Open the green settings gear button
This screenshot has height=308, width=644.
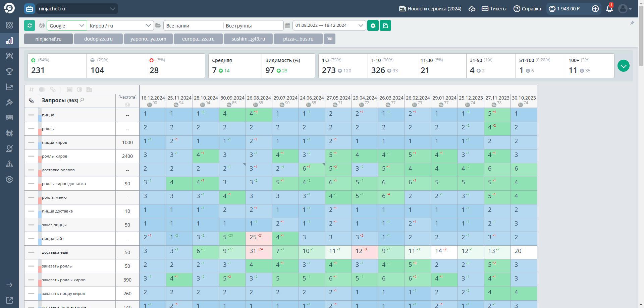coord(373,25)
